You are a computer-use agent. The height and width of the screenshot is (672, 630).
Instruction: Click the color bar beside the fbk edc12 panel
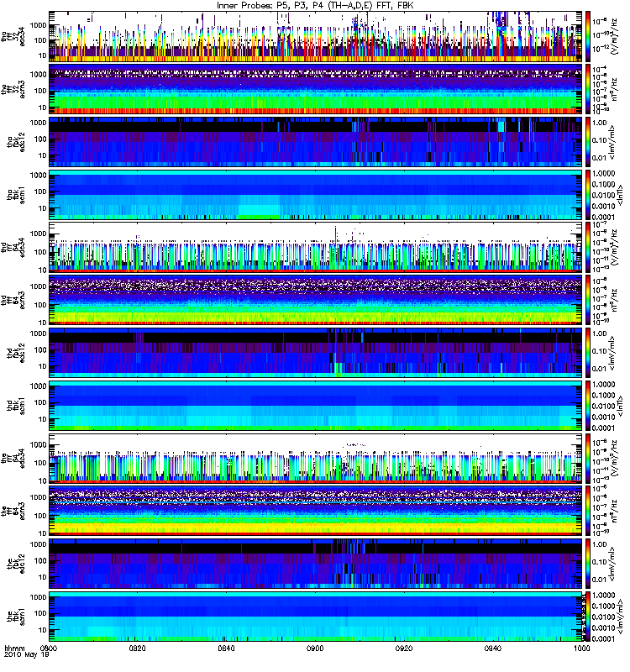[x=589, y=564]
